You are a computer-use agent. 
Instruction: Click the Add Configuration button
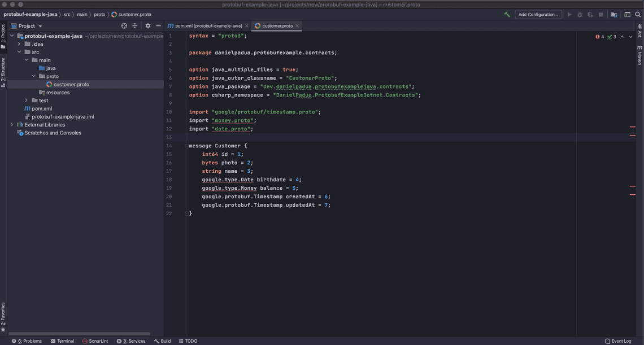click(x=538, y=14)
